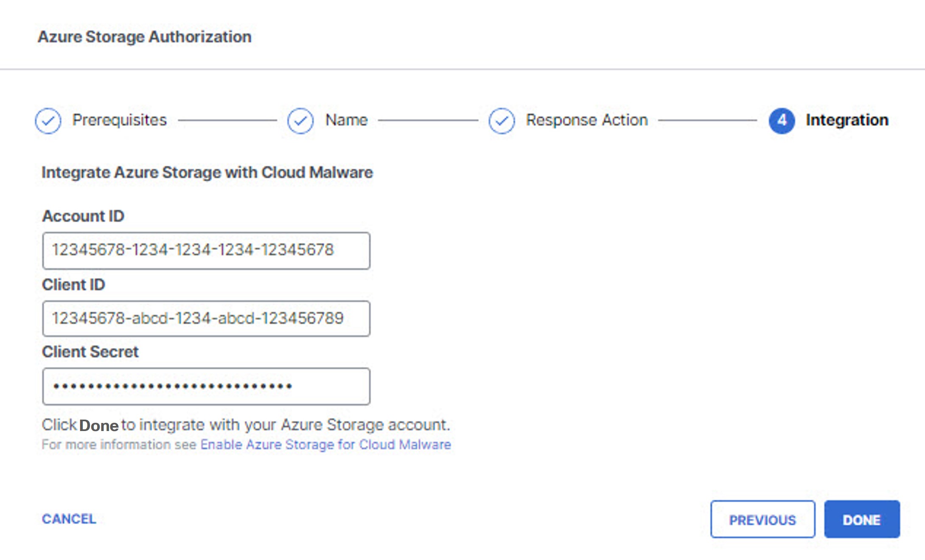Click the bold Done word in instructions
The image size is (925, 560).
[x=99, y=426]
